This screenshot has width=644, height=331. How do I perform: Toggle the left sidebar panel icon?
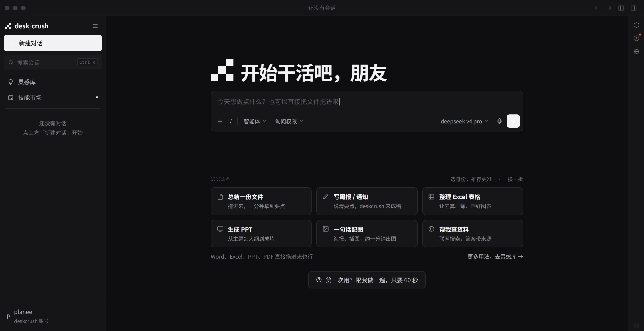click(x=621, y=8)
